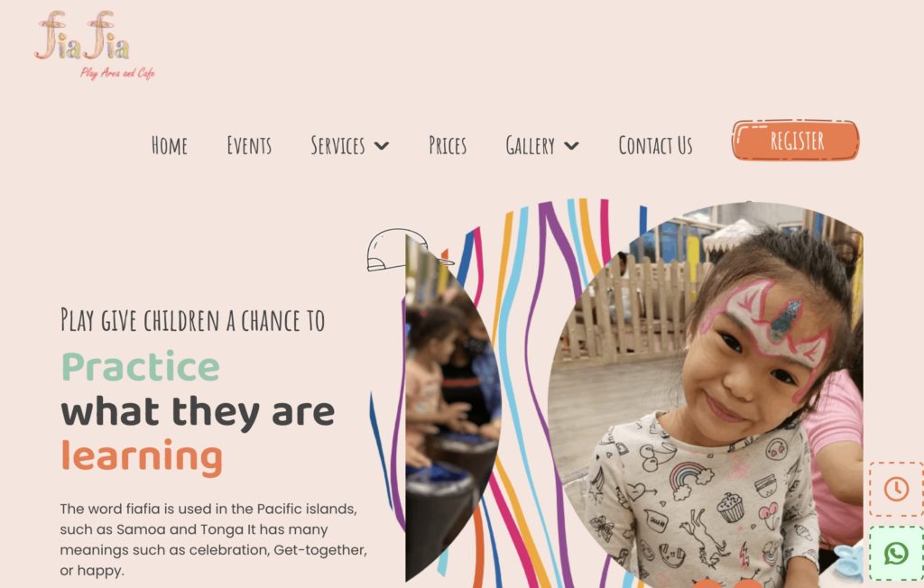Screen dimensions: 924x588
Task: Click the paragraph about the word fiafia
Action: pos(213,539)
